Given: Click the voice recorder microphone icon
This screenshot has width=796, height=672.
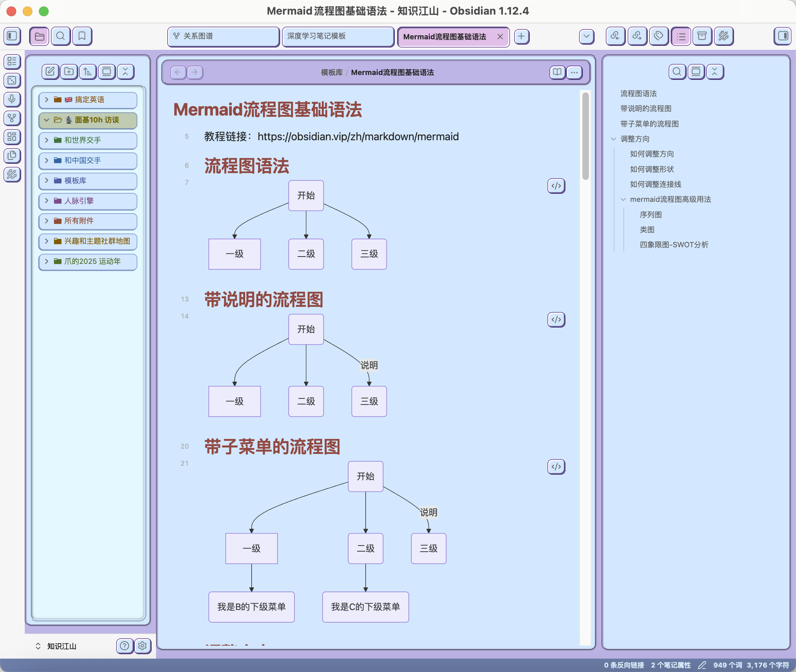Looking at the screenshot, I should 12,99.
